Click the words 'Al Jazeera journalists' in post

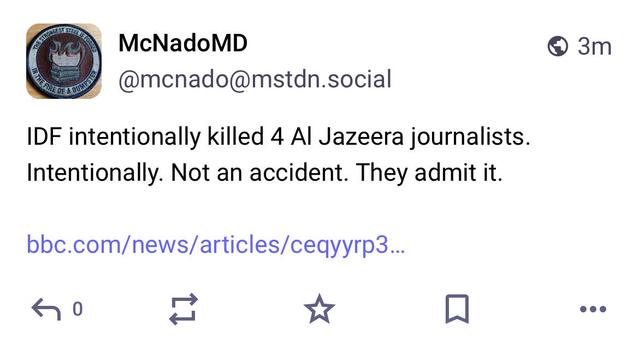point(410,137)
